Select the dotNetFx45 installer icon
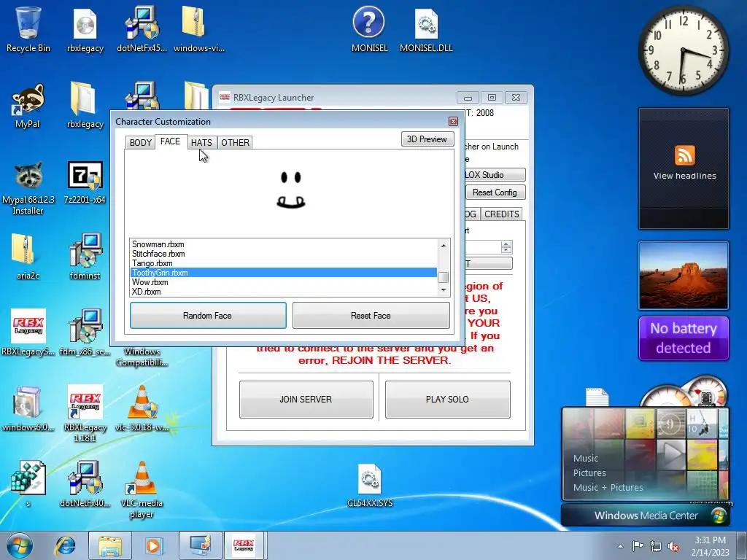747x560 pixels. click(x=142, y=29)
